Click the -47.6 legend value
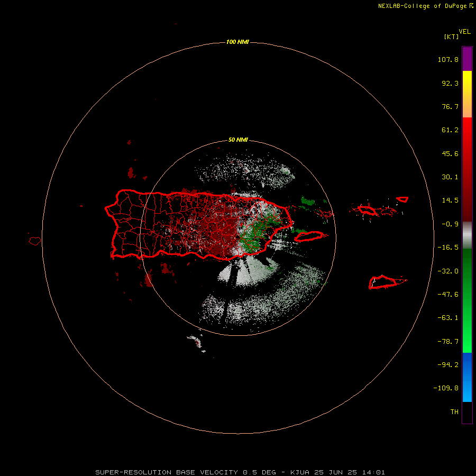476x476 pixels. 448,295
